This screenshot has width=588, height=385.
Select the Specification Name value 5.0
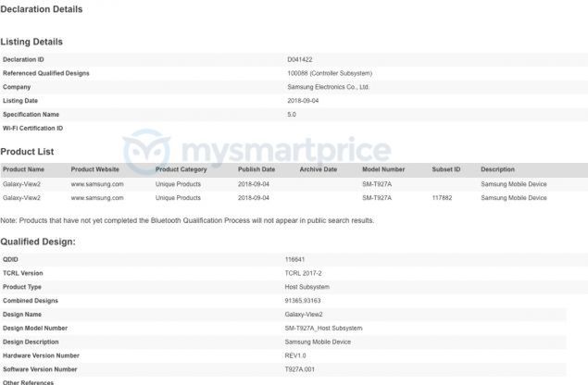(x=292, y=115)
